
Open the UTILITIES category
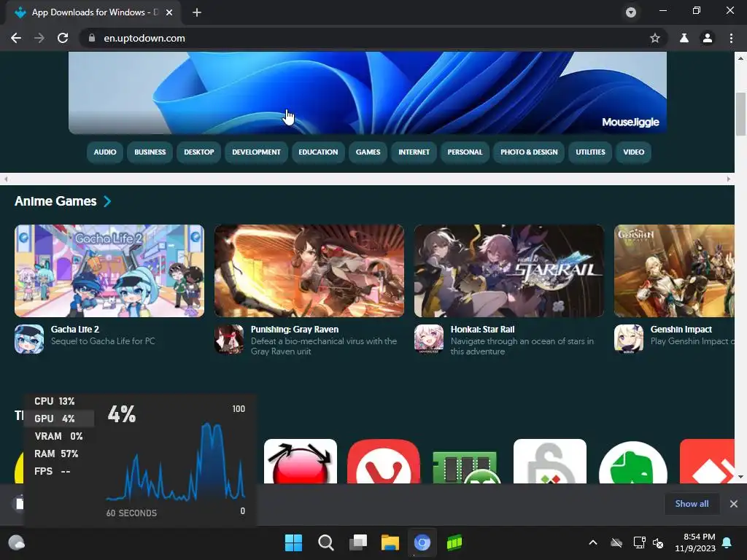(x=590, y=152)
